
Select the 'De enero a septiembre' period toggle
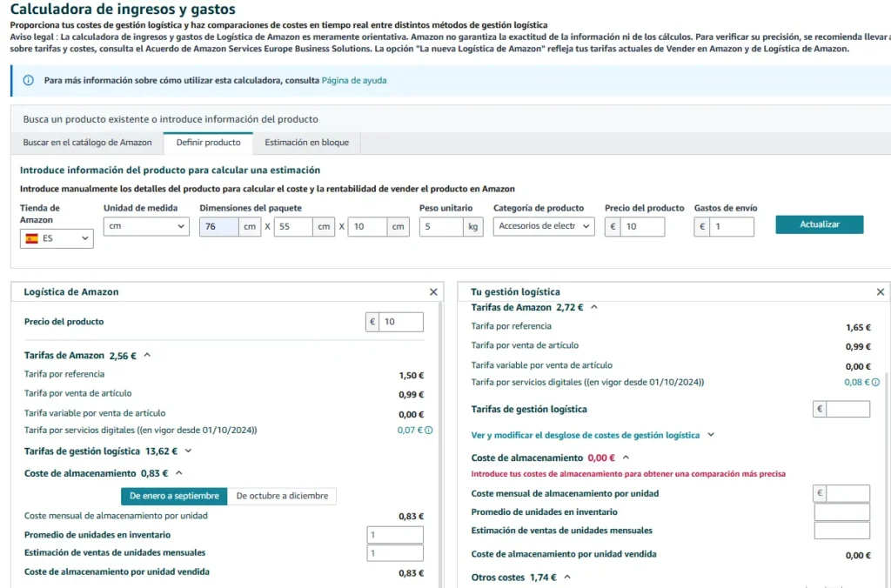click(x=174, y=496)
